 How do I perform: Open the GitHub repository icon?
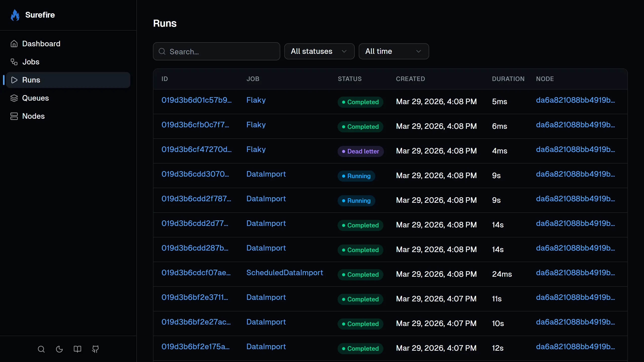tap(95, 349)
